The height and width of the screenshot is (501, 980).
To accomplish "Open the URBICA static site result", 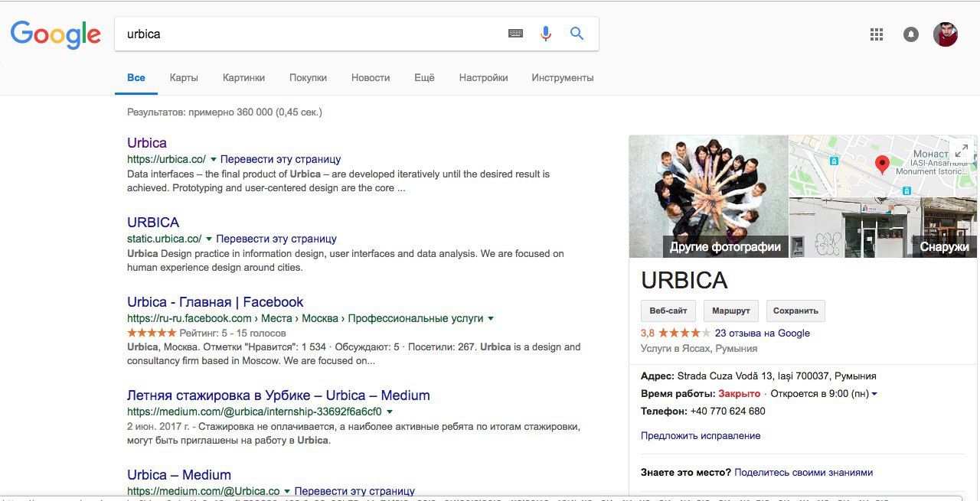I will [x=153, y=223].
